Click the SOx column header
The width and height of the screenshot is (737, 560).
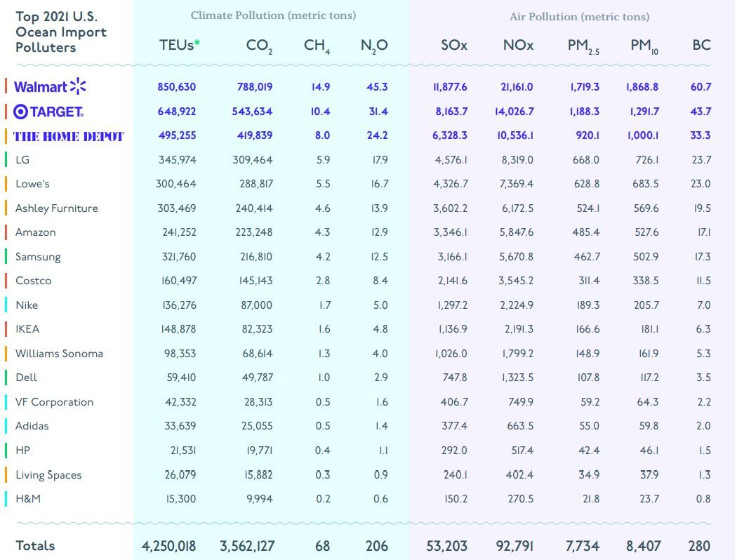coord(454,45)
